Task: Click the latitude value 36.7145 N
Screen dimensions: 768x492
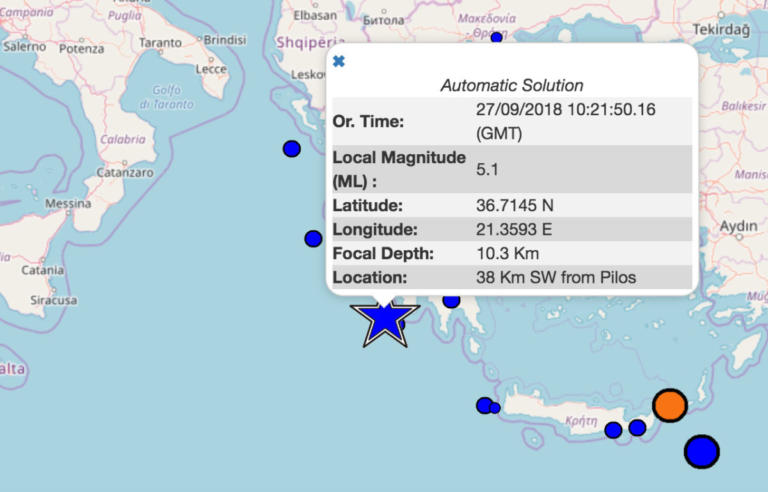Action: point(515,205)
